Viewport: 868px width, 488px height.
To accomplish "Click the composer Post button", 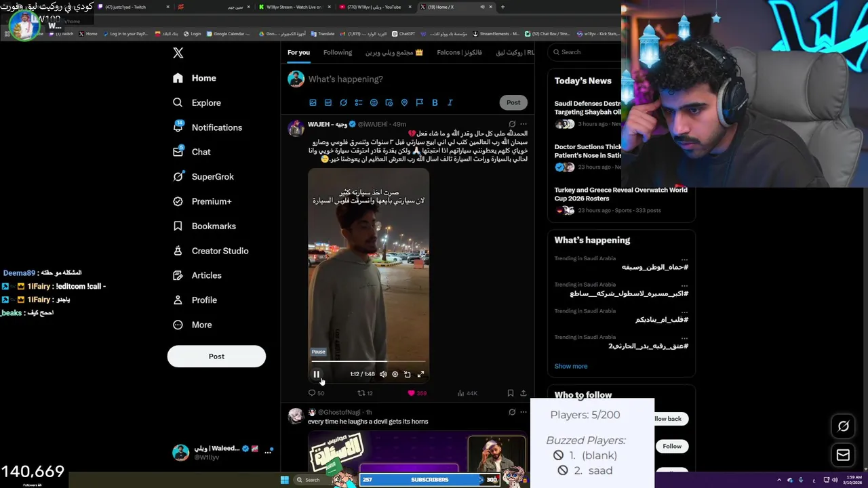I will point(513,102).
